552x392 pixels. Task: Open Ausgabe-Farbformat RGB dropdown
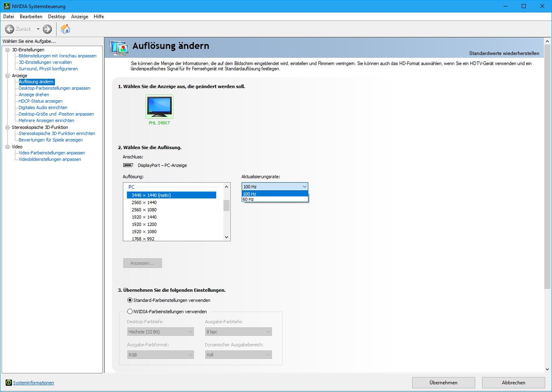coord(160,355)
